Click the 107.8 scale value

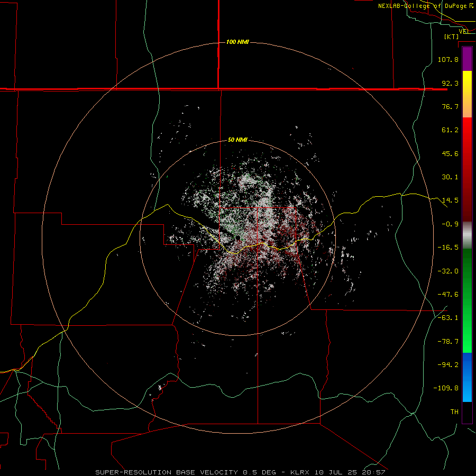448,59
